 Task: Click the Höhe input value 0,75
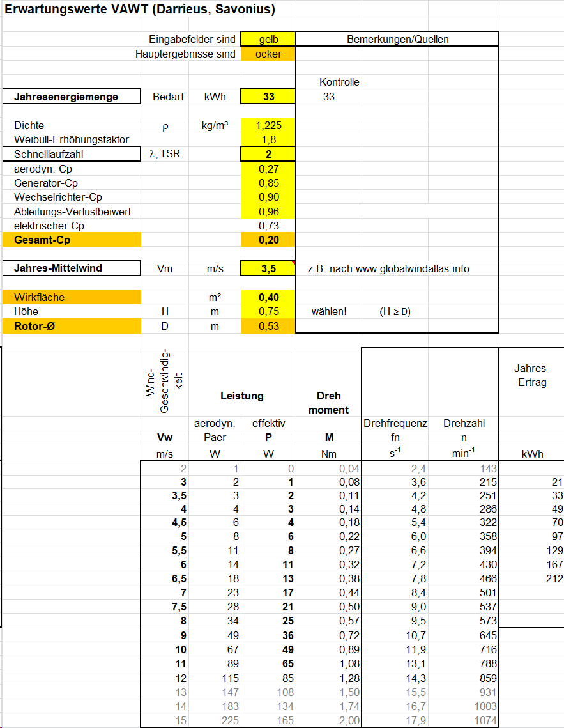coord(268,312)
